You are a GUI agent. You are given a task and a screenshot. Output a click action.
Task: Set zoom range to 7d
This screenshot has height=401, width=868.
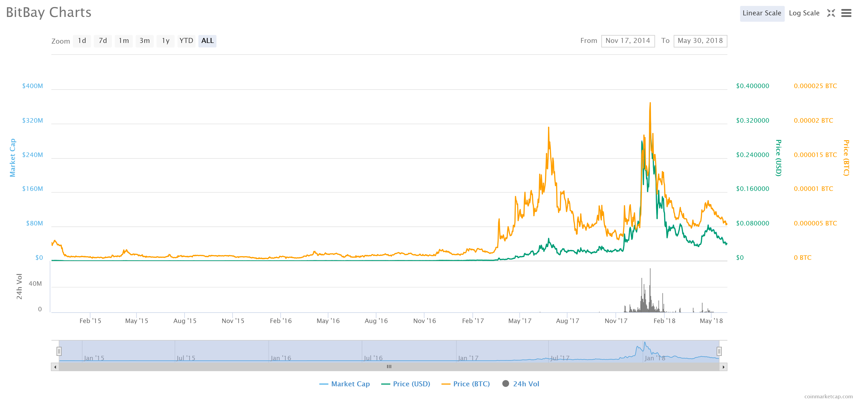click(x=103, y=41)
